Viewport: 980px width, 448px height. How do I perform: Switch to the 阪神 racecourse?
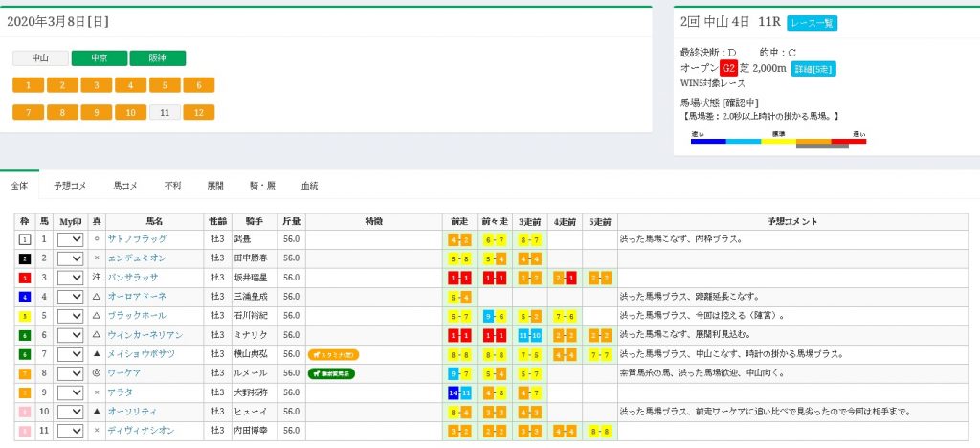coord(157,57)
